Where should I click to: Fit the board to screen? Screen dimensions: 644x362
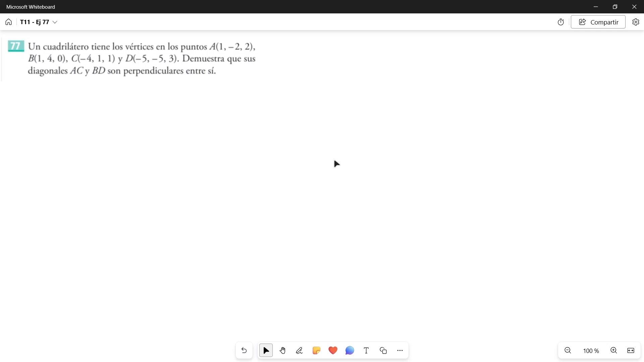click(631, 351)
